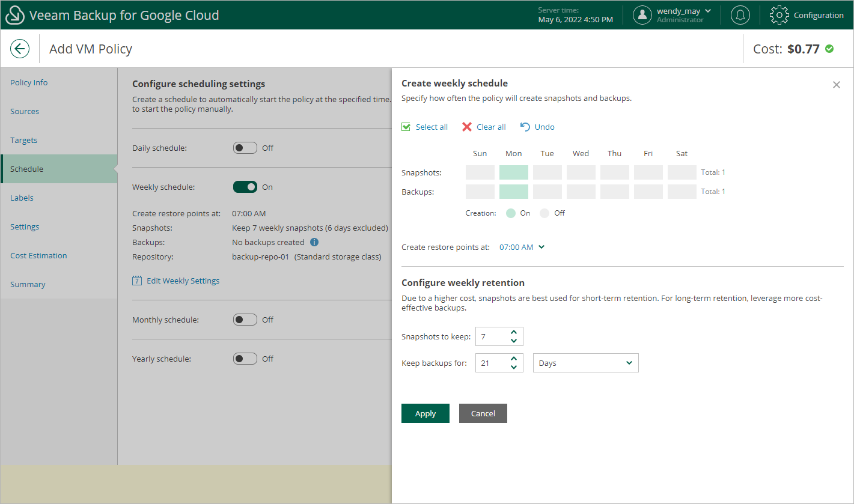Click the Select all link
Screen dimensions: 854x504
coord(432,127)
